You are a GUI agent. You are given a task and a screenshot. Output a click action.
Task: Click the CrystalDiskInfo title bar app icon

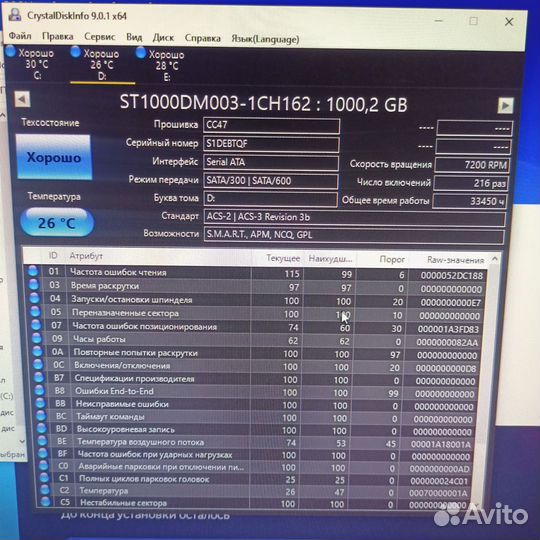(15, 15)
